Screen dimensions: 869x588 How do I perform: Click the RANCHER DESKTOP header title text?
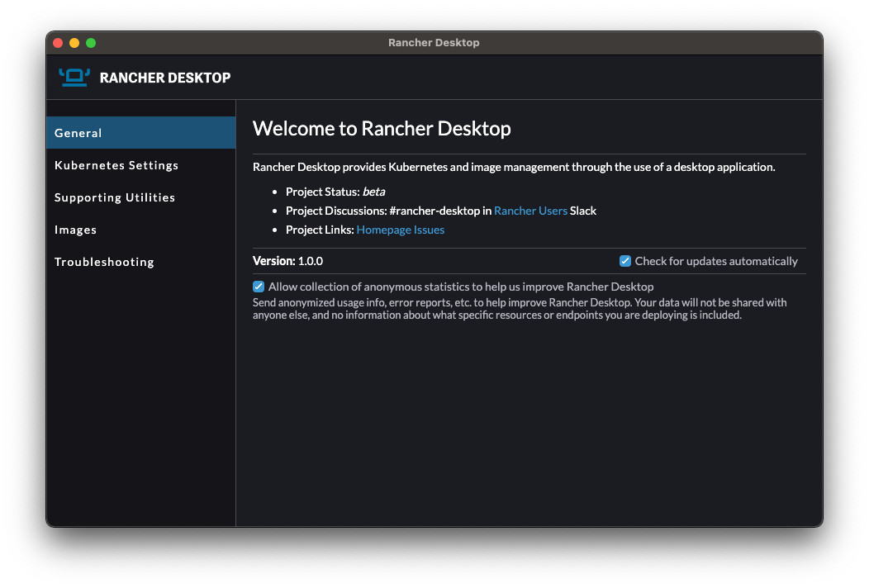165,78
